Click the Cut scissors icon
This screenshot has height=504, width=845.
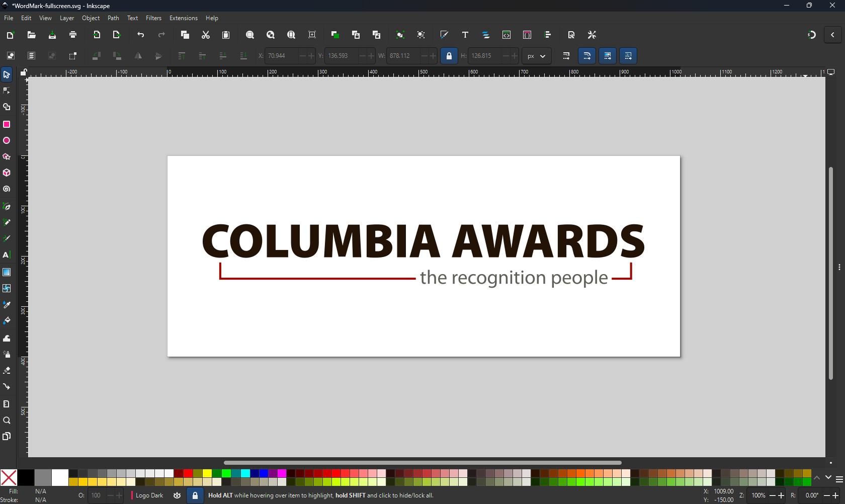click(206, 35)
